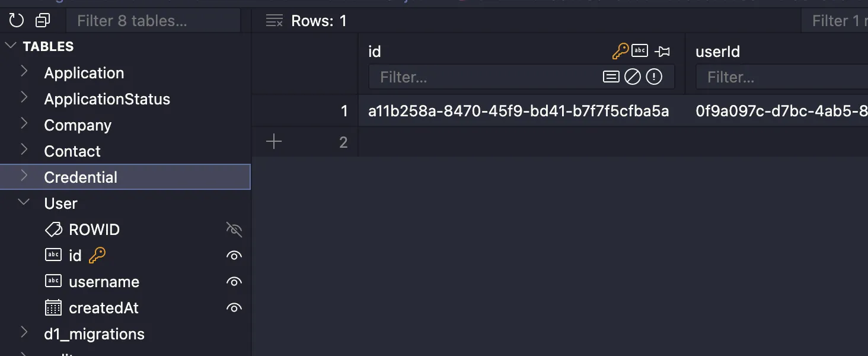Click the id cell in row 1
The image size is (868, 356).
[x=518, y=111]
